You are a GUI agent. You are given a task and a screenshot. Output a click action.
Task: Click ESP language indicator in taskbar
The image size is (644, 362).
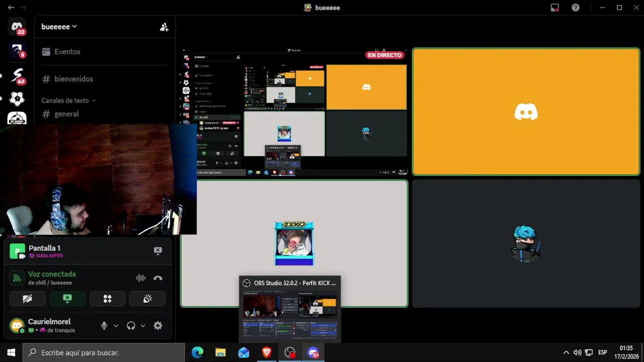(x=602, y=352)
